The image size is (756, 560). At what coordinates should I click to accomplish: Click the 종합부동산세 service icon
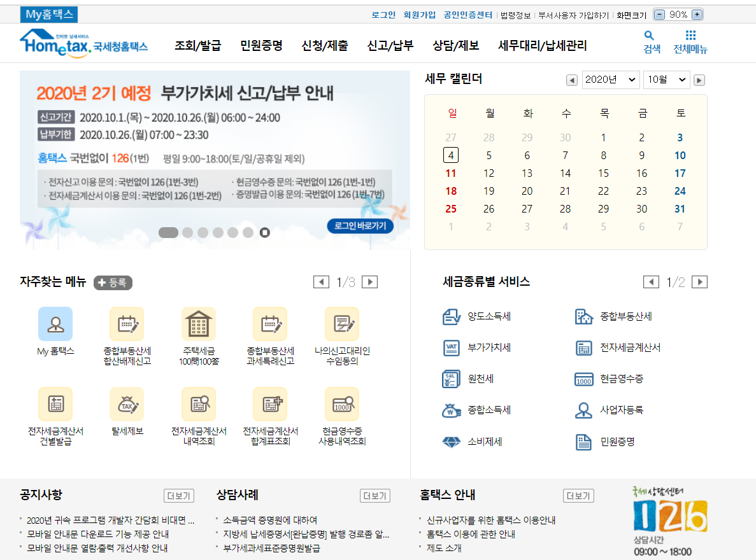click(584, 317)
